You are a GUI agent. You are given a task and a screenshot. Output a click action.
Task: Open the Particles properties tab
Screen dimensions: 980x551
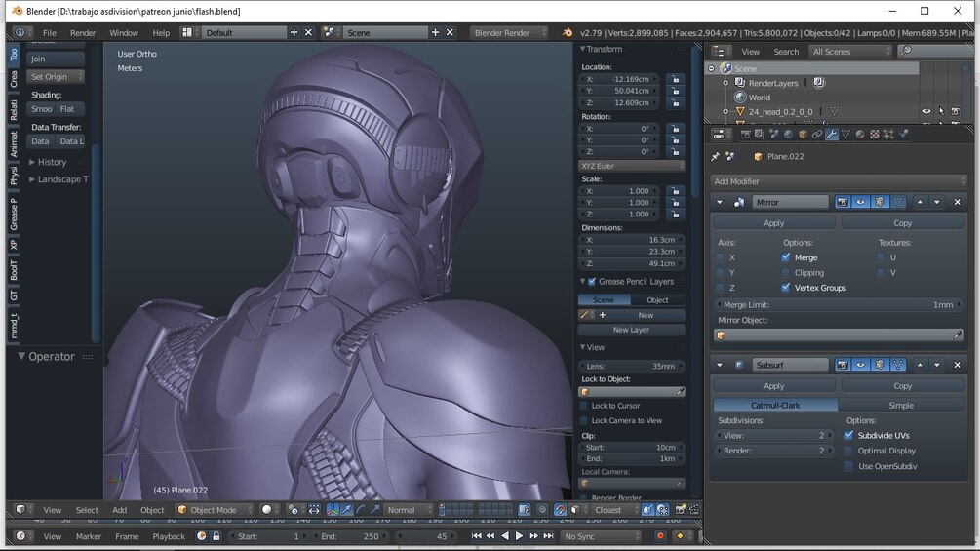tap(888, 135)
